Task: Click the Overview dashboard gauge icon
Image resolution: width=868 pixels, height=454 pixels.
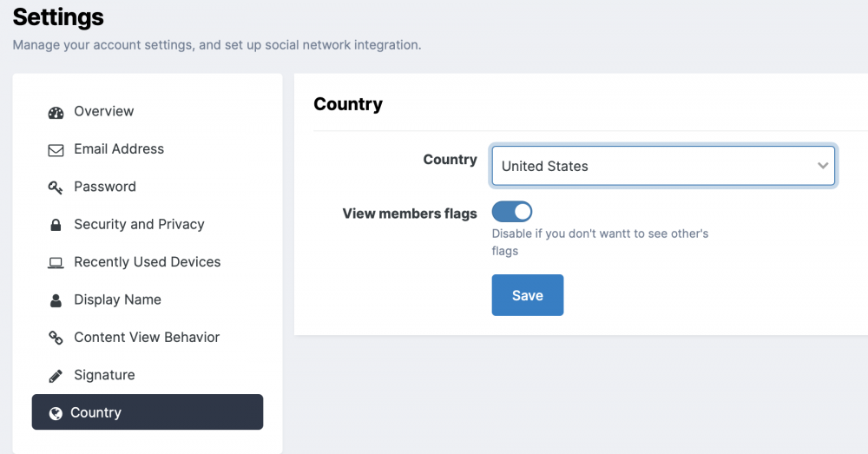Action: (x=56, y=112)
